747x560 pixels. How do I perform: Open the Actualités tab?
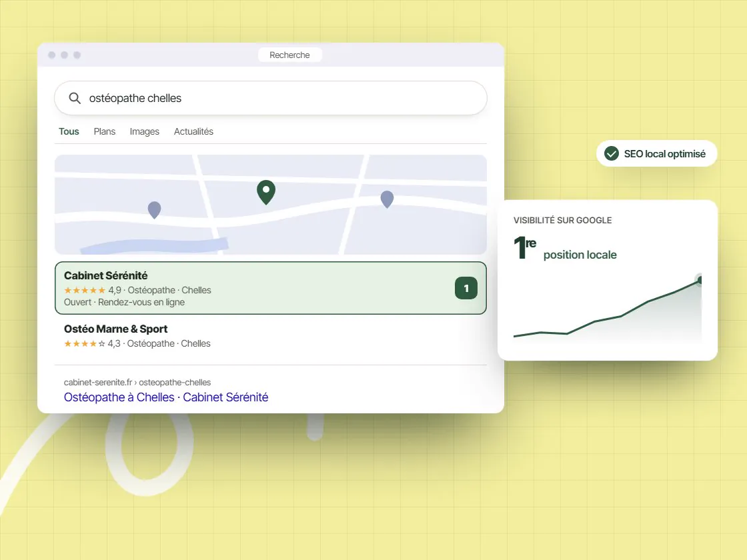pyautogui.click(x=193, y=131)
